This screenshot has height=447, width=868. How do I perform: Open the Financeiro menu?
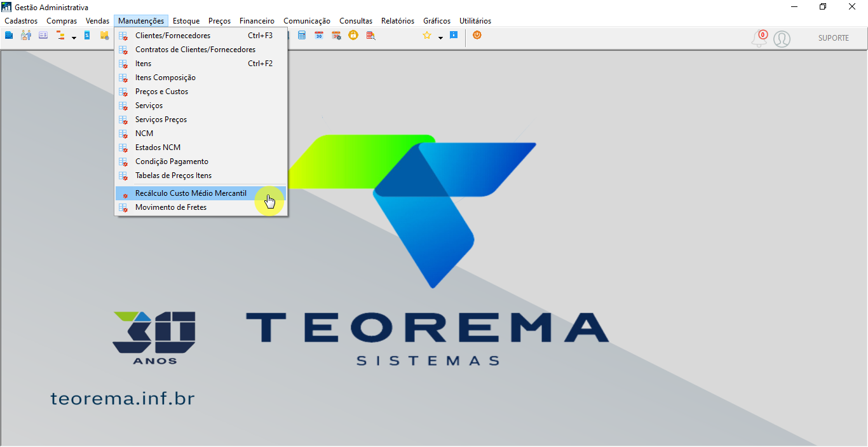click(x=257, y=21)
